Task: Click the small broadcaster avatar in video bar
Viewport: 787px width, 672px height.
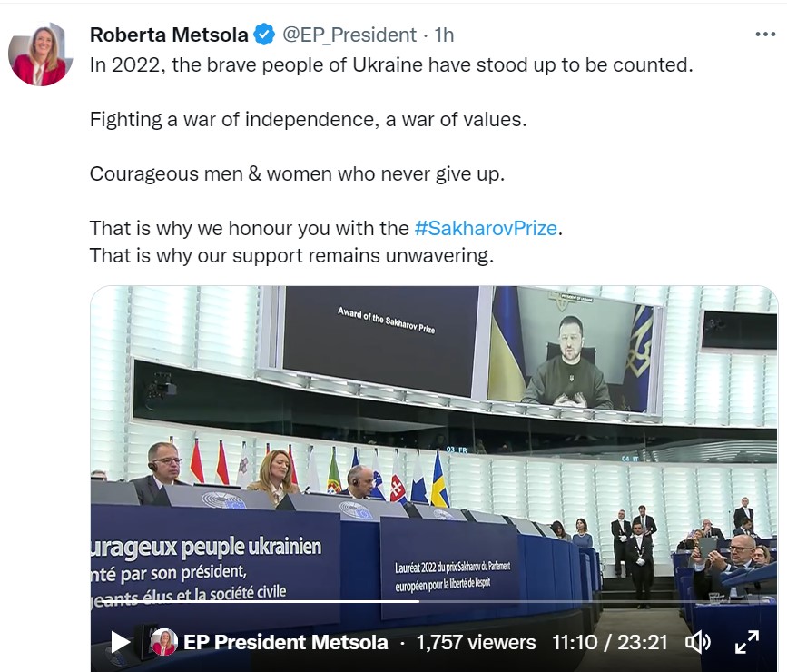Action: pos(163,642)
